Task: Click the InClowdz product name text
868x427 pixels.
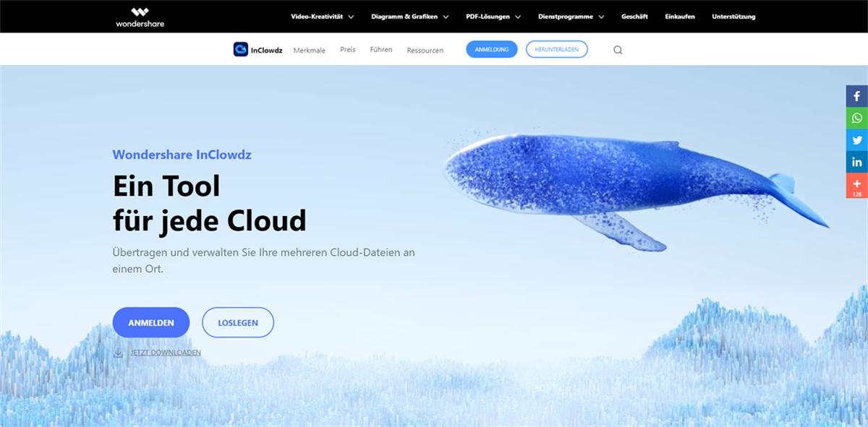Action: coord(266,51)
